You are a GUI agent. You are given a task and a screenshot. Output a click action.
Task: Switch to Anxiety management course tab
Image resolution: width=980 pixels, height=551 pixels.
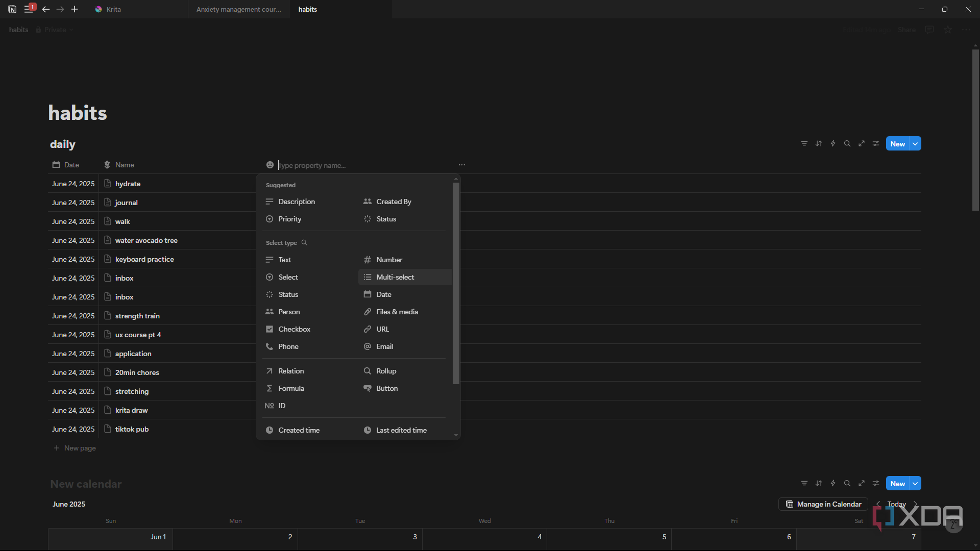coord(238,9)
